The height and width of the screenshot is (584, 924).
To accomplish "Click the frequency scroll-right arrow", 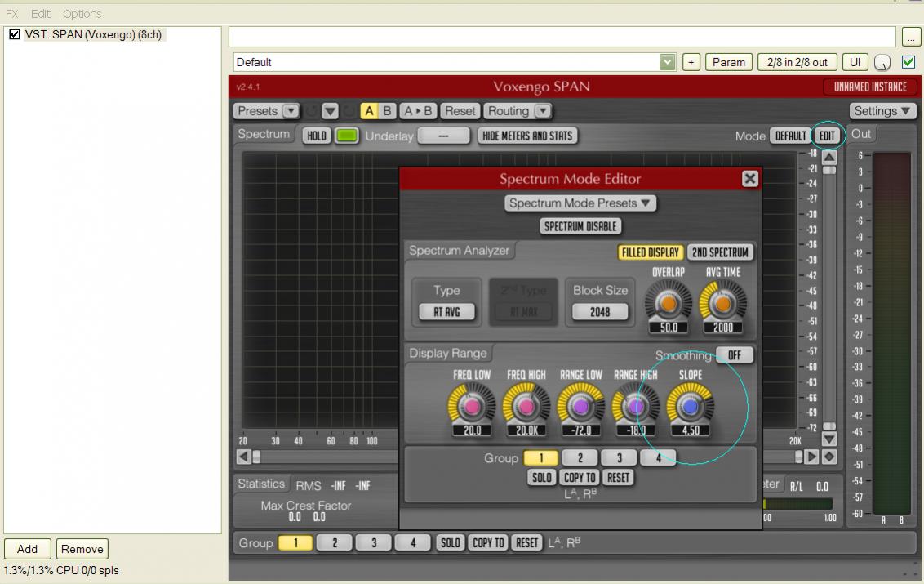I will (x=812, y=457).
